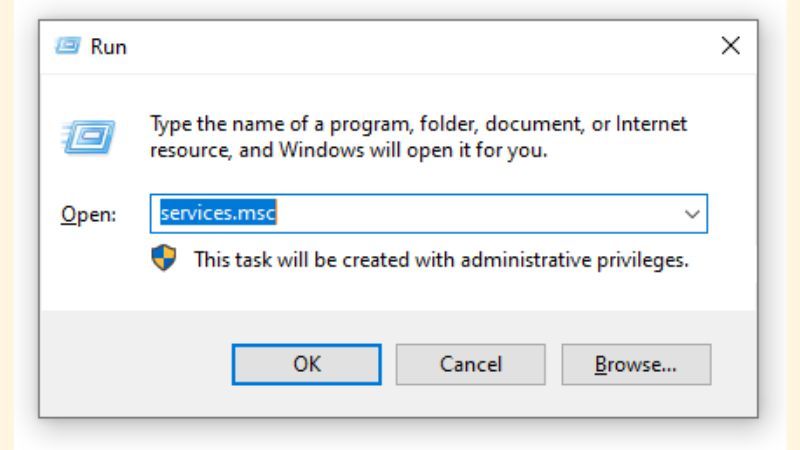Expand the Open field history dropdown arrow
Image resolution: width=800 pixels, height=450 pixels.
[690, 215]
